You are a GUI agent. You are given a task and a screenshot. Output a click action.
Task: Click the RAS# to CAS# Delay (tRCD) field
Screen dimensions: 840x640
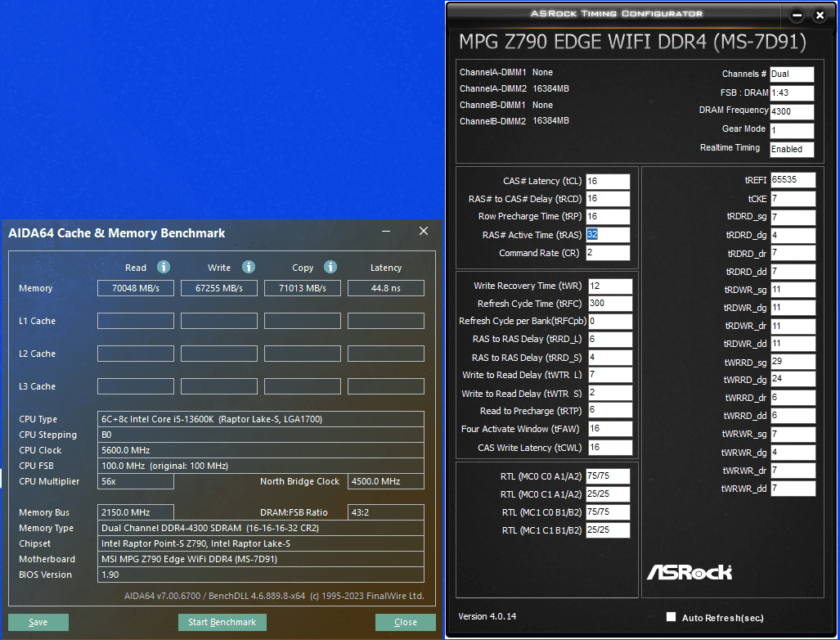click(x=608, y=199)
